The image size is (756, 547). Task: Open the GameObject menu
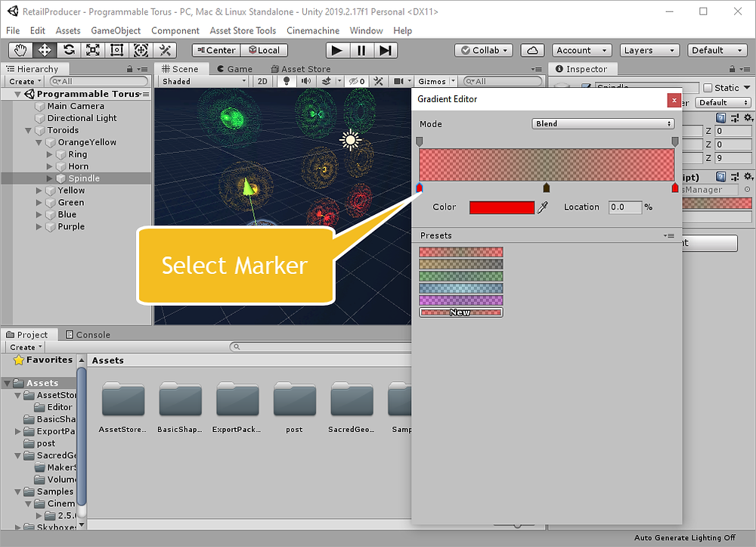point(116,30)
